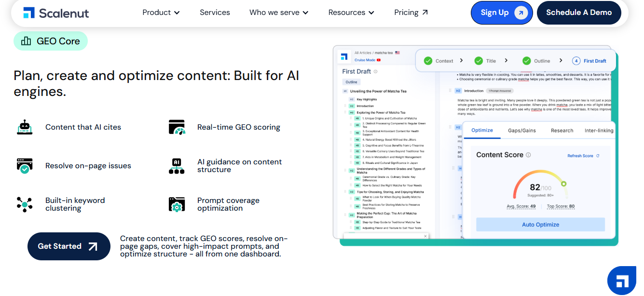Click the Scalenut logo in header
The width and height of the screenshot is (644, 296).
(56, 13)
